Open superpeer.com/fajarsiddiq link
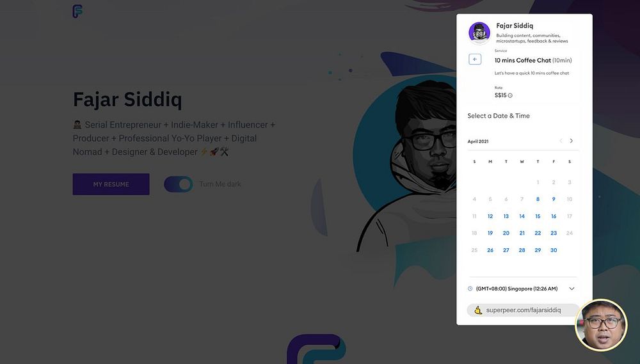The height and width of the screenshot is (364, 640). tap(524, 310)
